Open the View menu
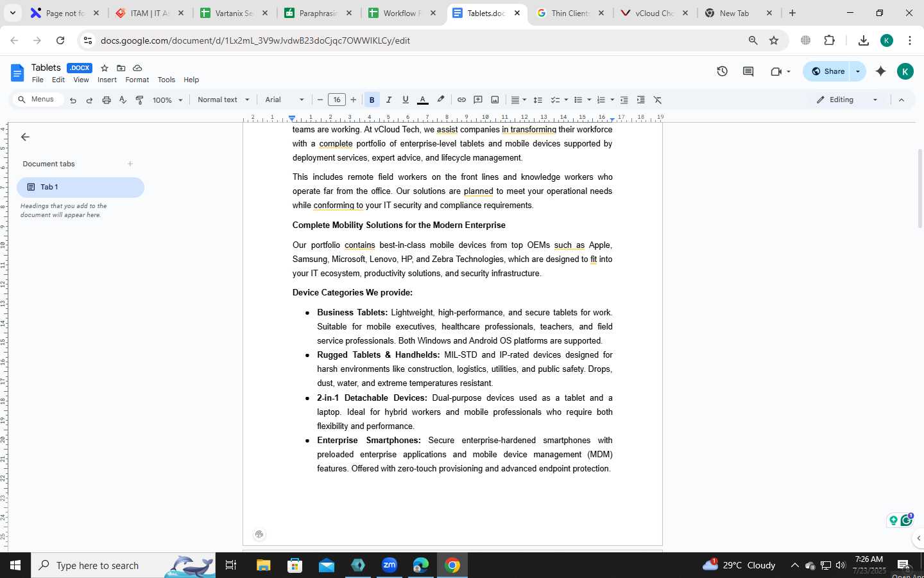The image size is (924, 578). [81, 80]
